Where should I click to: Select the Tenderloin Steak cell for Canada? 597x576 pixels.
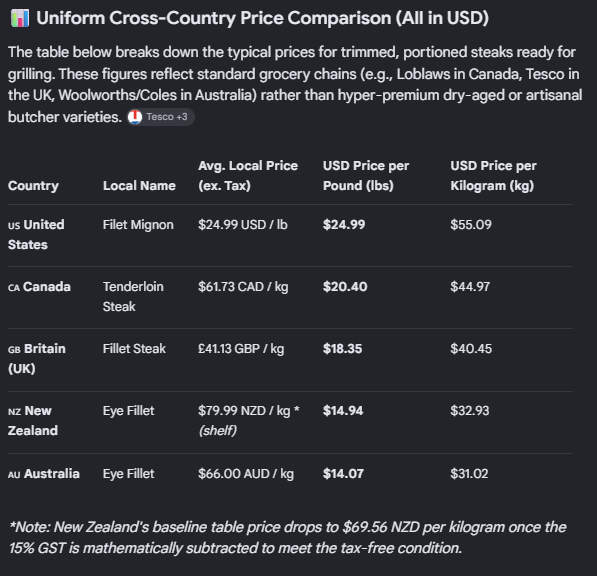click(x=133, y=297)
